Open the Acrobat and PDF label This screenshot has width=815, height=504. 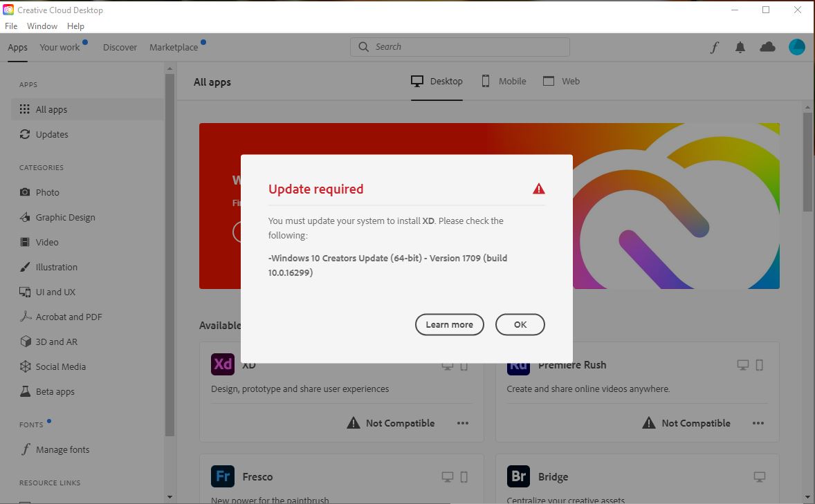tap(68, 317)
